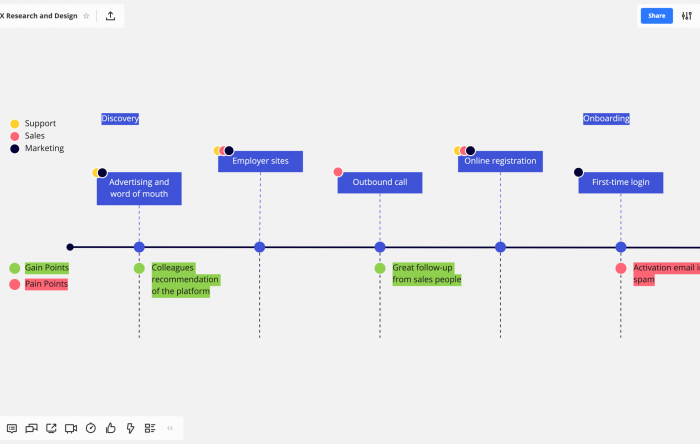Select the Pain Points legend label
The height and width of the screenshot is (444, 700).
[x=46, y=284]
